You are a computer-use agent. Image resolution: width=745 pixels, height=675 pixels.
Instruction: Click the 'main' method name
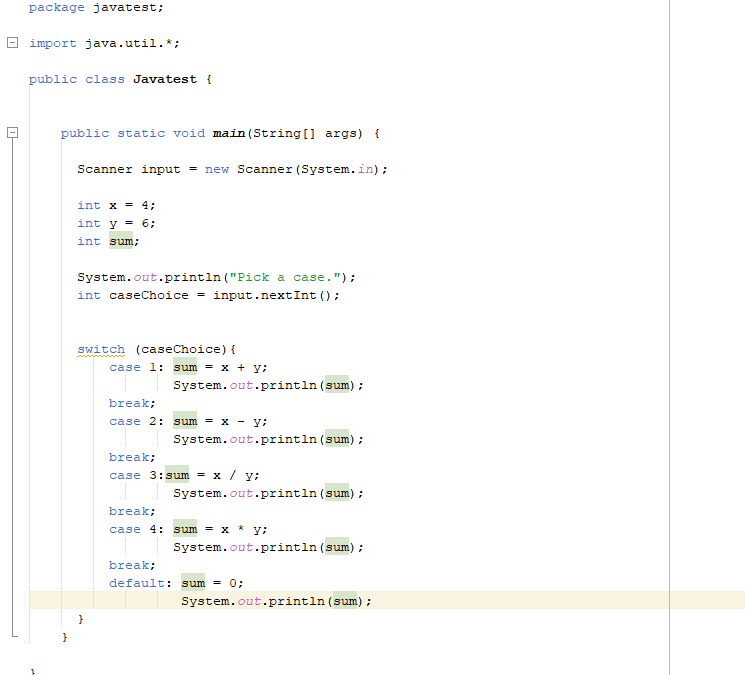click(229, 133)
